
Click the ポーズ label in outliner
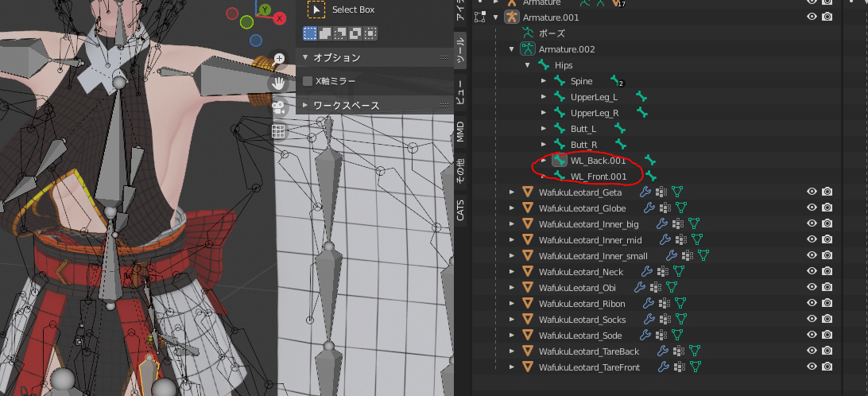pos(552,33)
